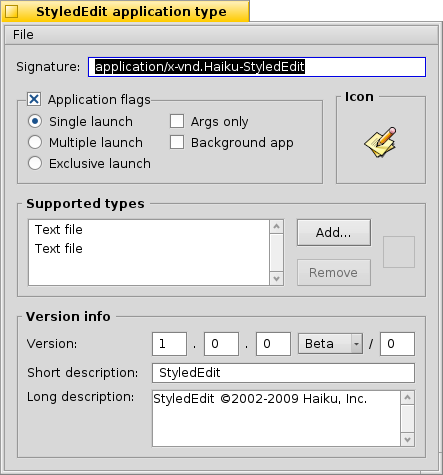
Task: Click the major version field containing 1
Action: (x=169, y=344)
